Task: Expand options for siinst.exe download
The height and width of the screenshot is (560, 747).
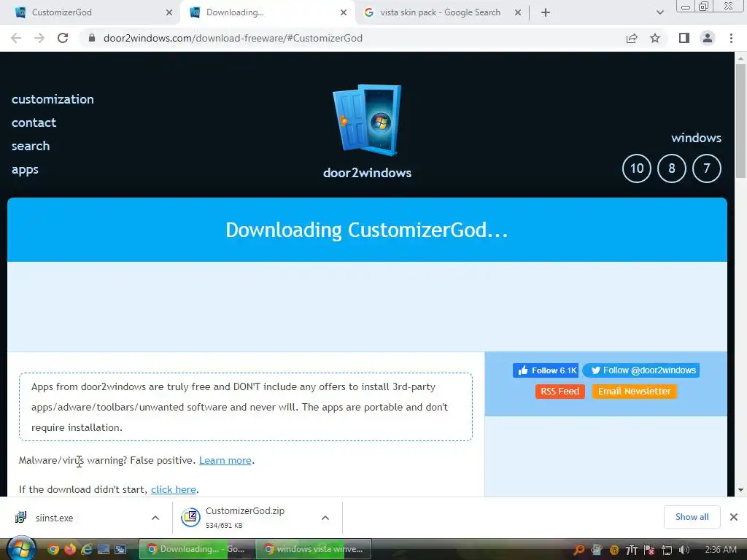Action: pyautogui.click(x=155, y=518)
